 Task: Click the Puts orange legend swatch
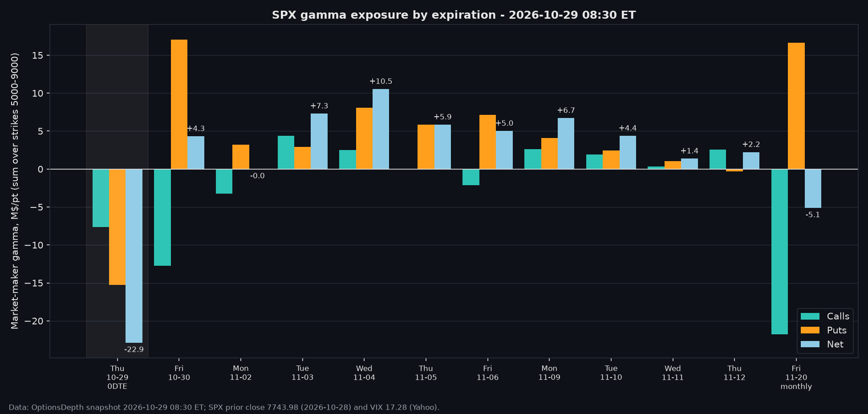(x=810, y=330)
